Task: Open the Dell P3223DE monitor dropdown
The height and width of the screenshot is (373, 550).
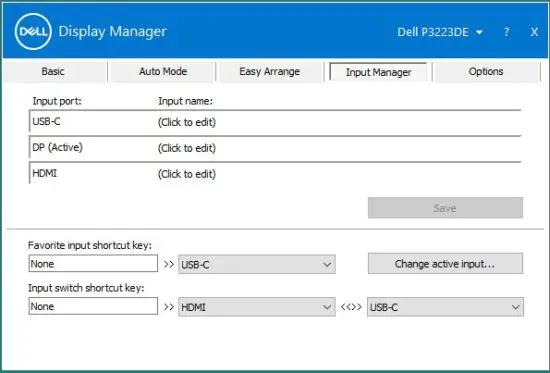Action: [440, 32]
